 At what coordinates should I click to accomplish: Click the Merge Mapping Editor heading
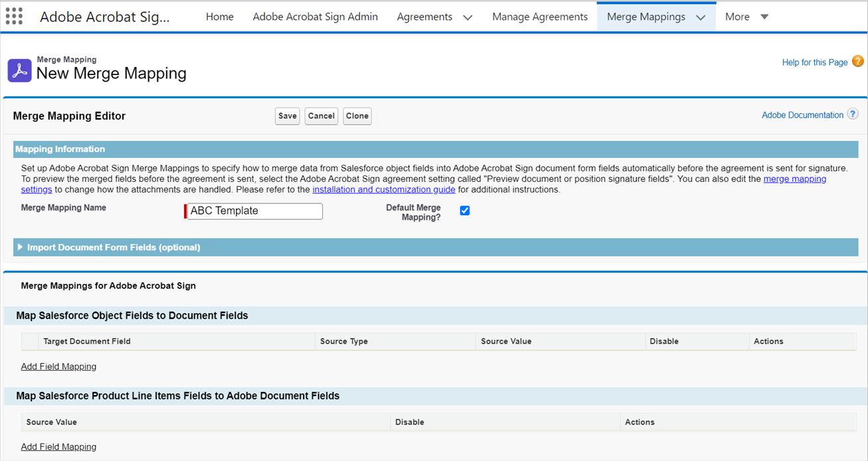[69, 116]
